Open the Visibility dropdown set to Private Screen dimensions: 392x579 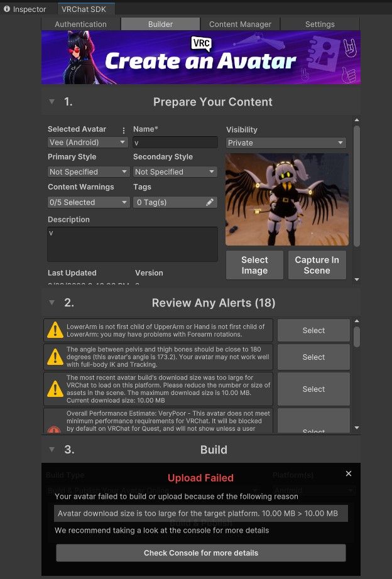click(286, 143)
